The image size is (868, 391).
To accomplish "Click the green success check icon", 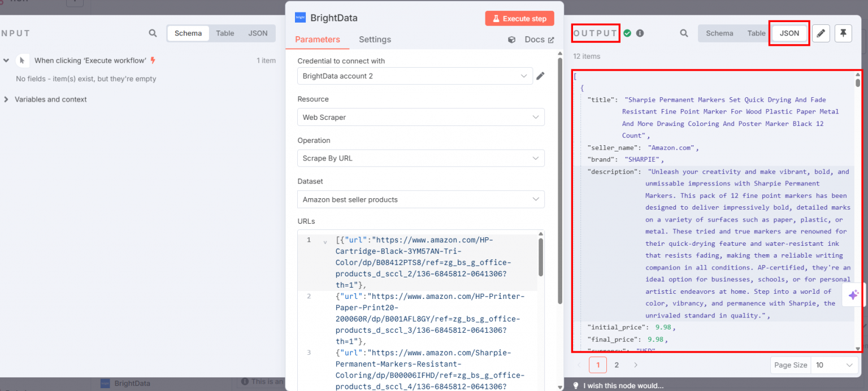I will (x=627, y=33).
